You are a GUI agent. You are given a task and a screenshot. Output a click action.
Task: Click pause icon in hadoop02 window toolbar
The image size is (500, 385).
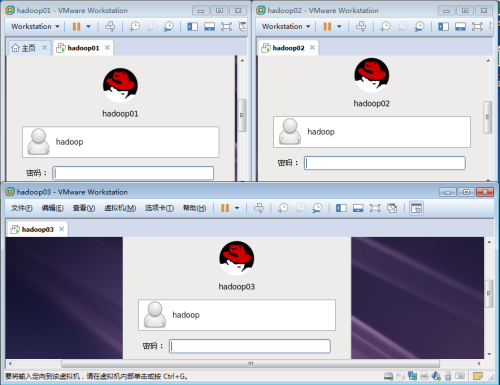coord(327,26)
